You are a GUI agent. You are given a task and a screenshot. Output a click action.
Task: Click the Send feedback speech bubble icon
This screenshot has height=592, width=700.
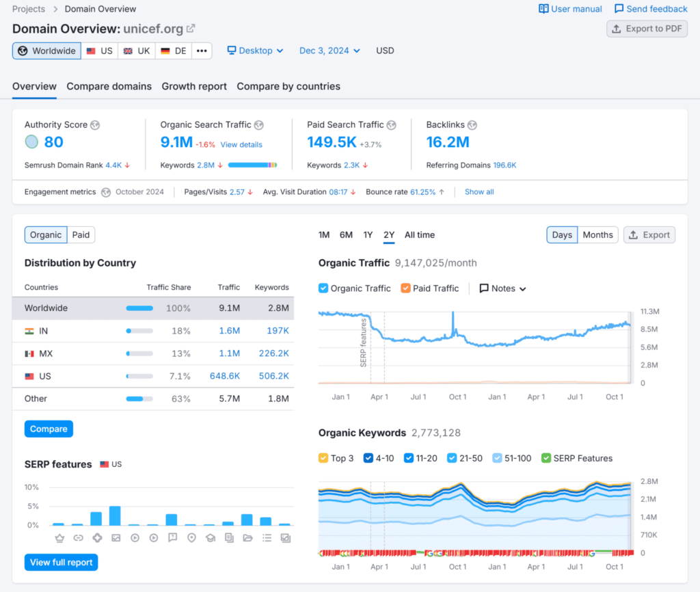[x=619, y=9]
